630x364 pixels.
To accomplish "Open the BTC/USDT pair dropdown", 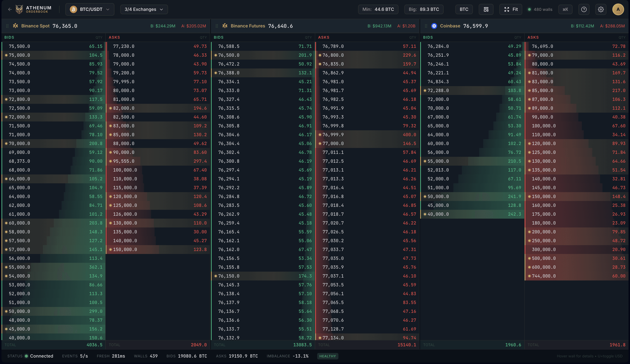I will [90, 9].
